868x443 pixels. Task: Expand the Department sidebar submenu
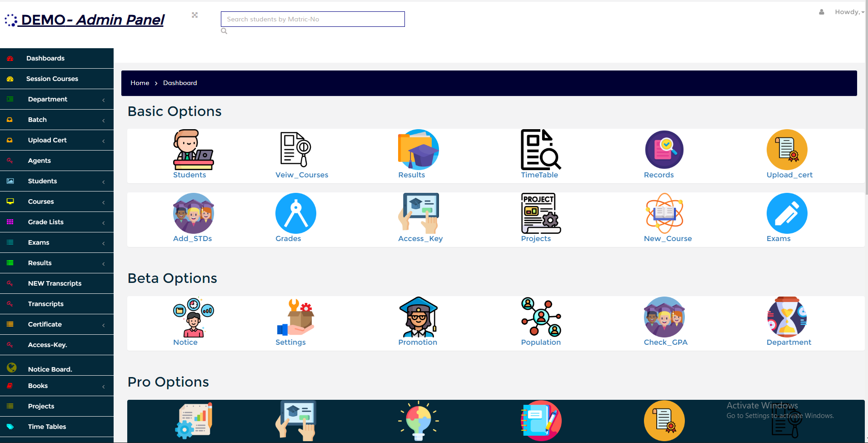pos(56,99)
